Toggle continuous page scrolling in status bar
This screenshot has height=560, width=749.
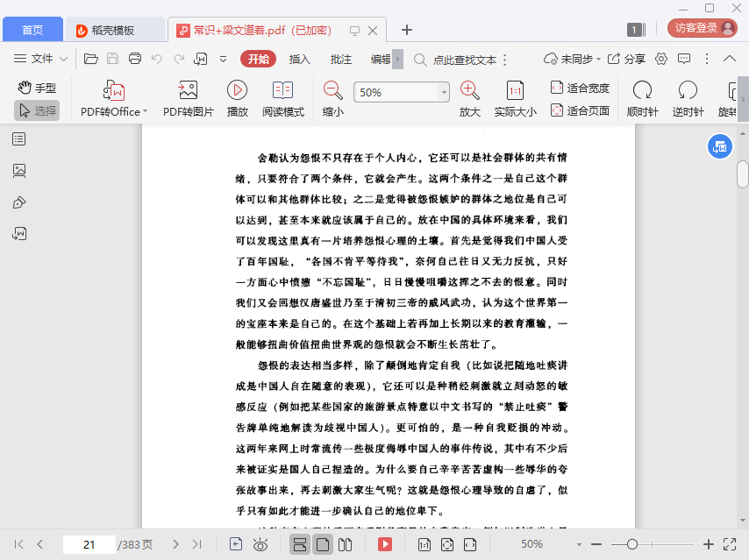300,544
